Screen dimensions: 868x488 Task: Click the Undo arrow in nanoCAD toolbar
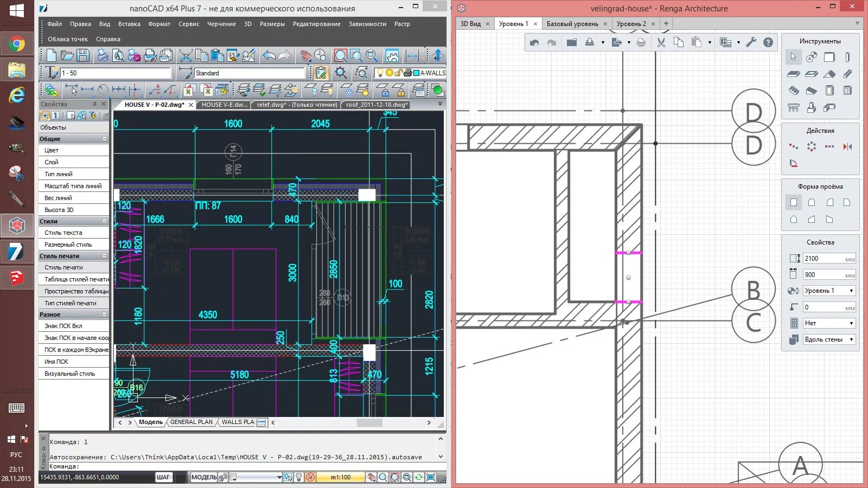point(269,55)
